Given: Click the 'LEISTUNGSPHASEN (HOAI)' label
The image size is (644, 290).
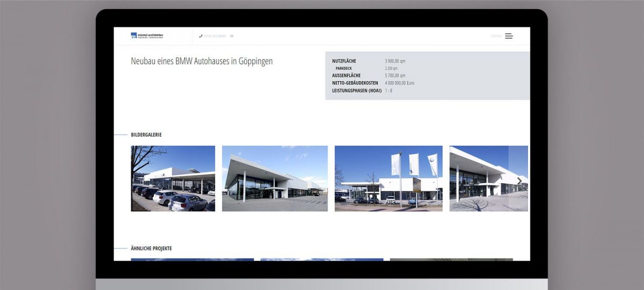Looking at the screenshot, I should pyautogui.click(x=357, y=91).
